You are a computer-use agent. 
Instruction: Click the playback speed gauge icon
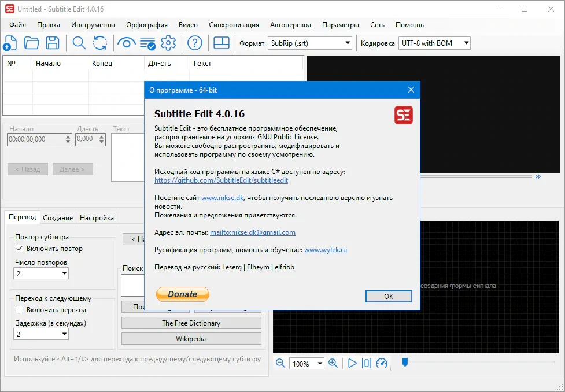[382, 363]
